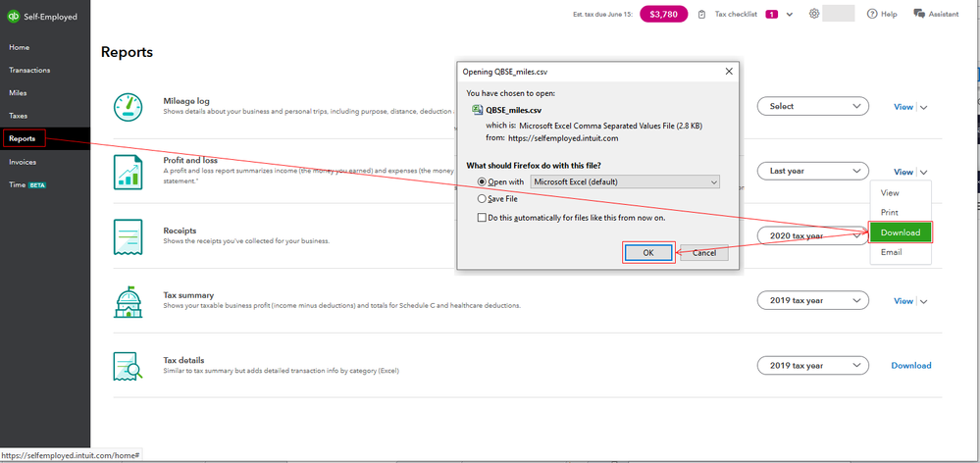Click the Profit and loss chart icon
980x463 pixels.
tap(129, 172)
